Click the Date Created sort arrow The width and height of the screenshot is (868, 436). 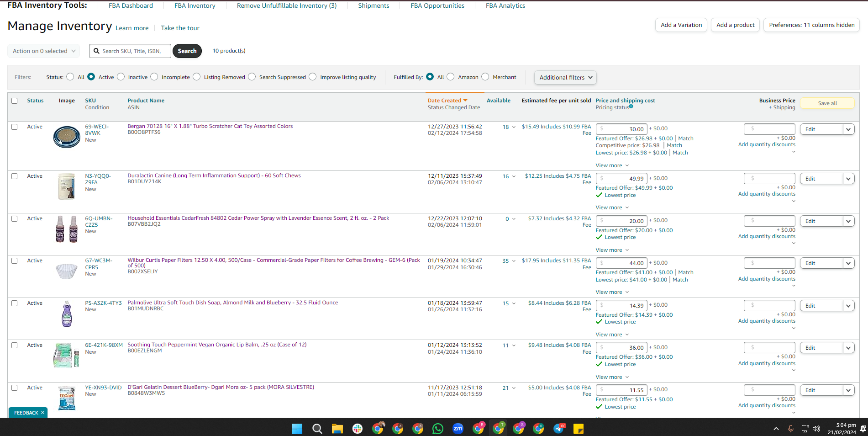coord(465,101)
